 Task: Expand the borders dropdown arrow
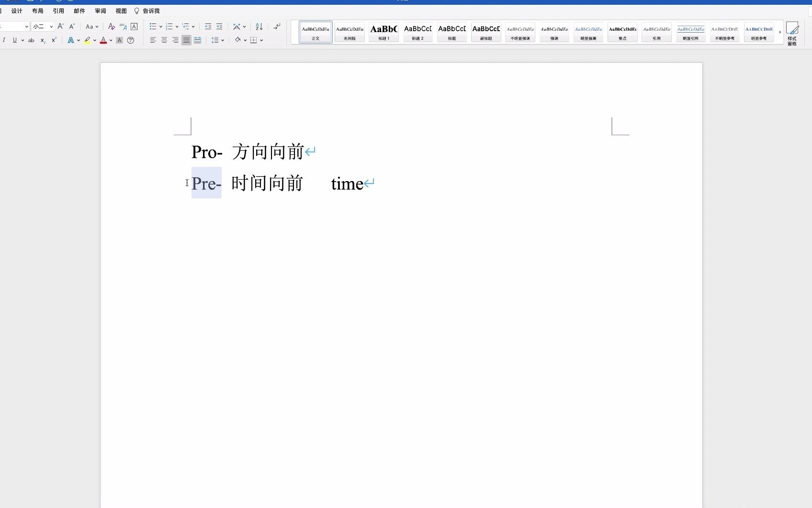point(261,40)
